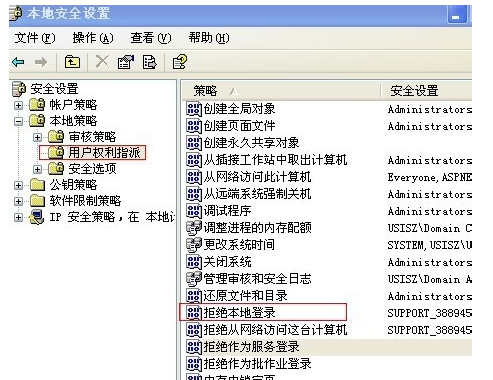Open the 操作(A) menu
This screenshot has width=493, height=380.
point(93,38)
